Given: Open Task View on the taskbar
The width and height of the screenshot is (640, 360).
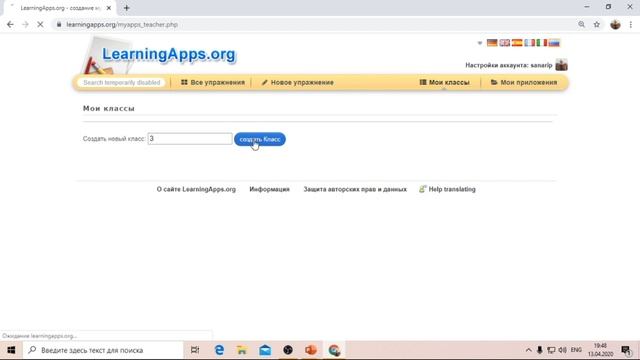Looking at the screenshot, I should pos(195,350).
